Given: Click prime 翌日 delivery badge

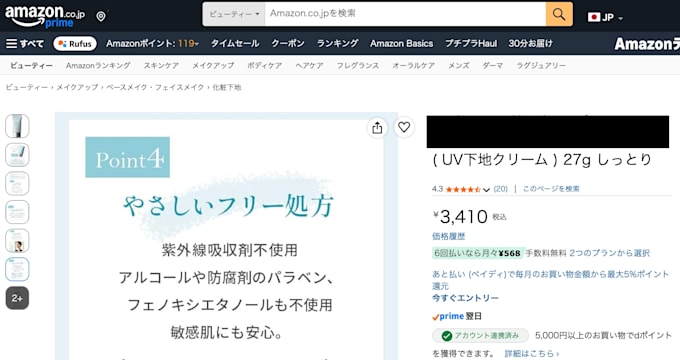Looking at the screenshot, I should (457, 317).
